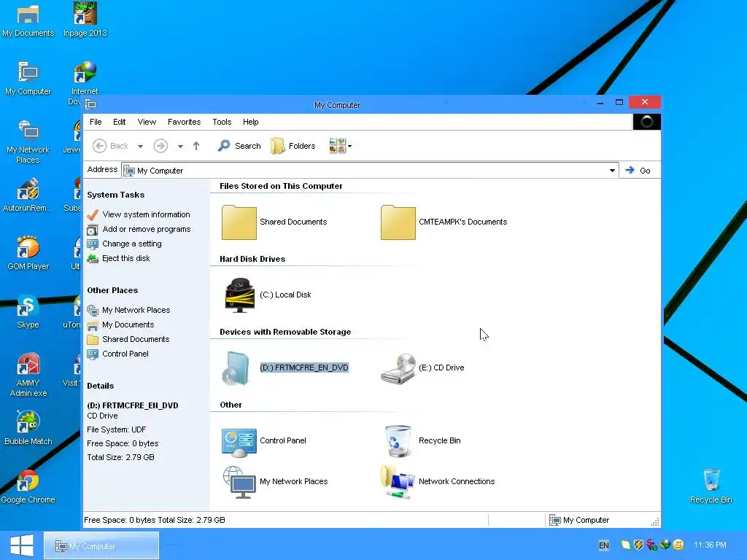This screenshot has width=747, height=560.
Task: Open My Network Places desktop icon
Action: click(x=28, y=142)
